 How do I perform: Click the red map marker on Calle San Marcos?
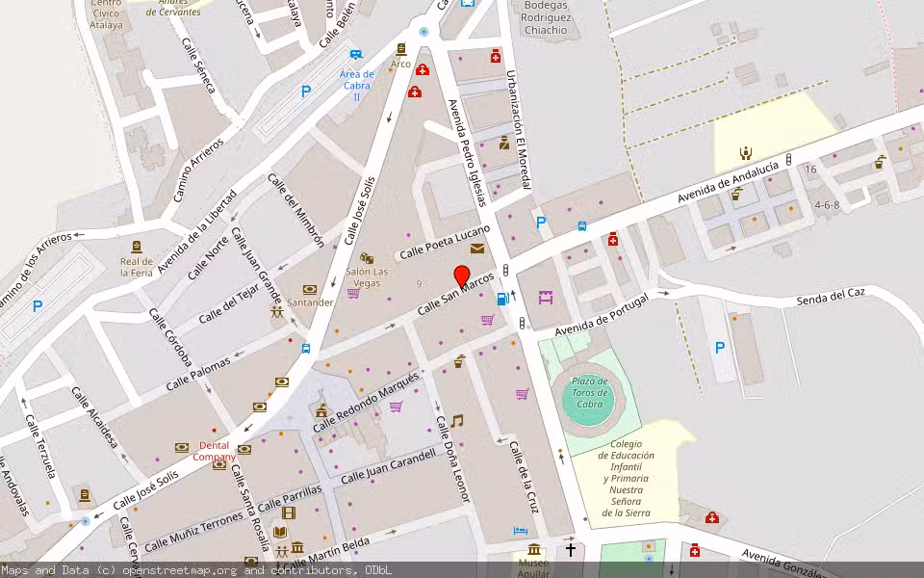pos(460,273)
